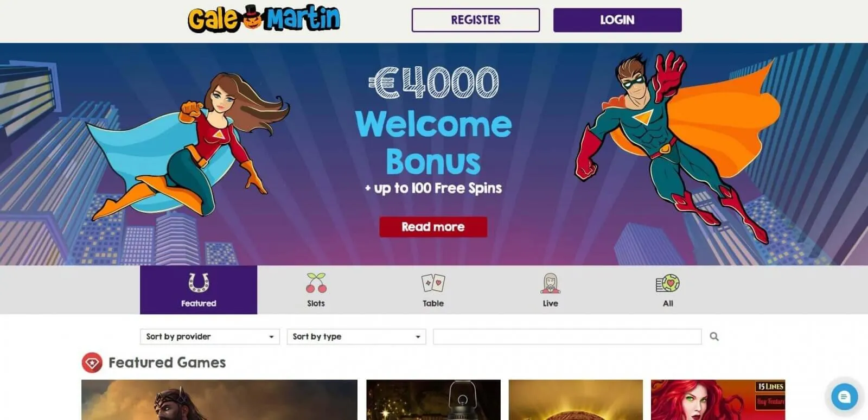Click the Gale Martin logo
The image size is (868, 420).
click(x=264, y=20)
